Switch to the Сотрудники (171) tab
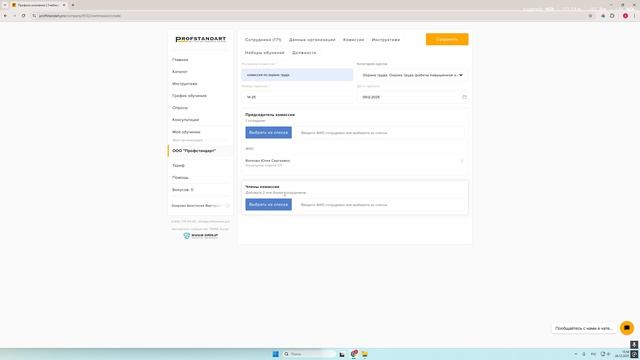 (x=263, y=40)
